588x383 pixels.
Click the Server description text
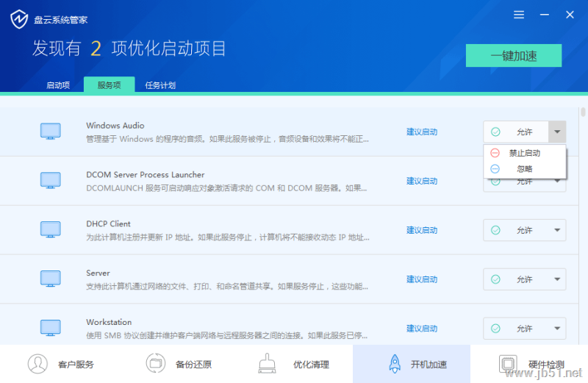[x=227, y=287]
